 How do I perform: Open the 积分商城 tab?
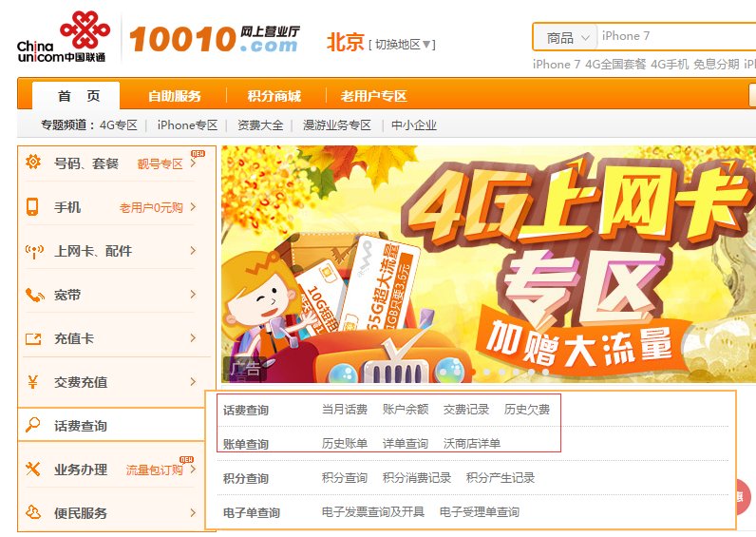pos(274,96)
